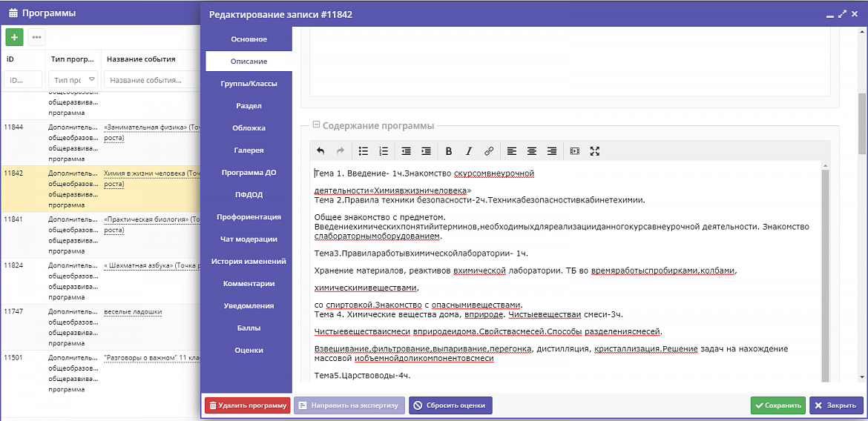This screenshot has height=421, width=868.
Task: Click the calendar icon beside Программы title
Action: point(14,13)
